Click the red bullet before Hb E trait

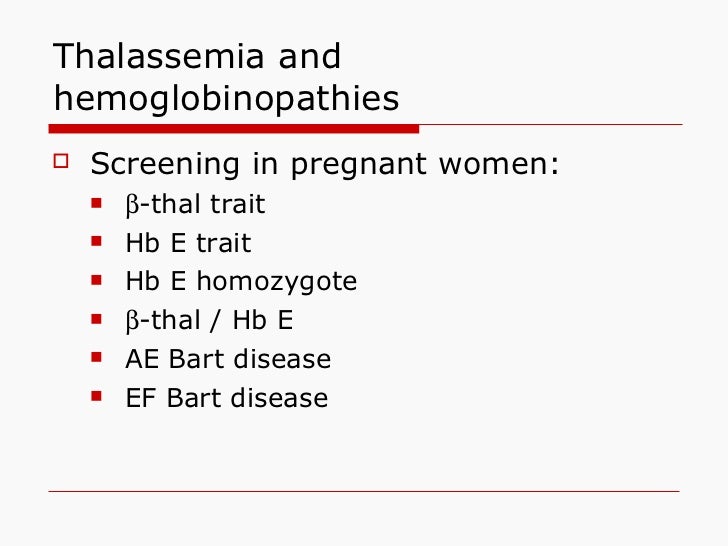point(97,241)
